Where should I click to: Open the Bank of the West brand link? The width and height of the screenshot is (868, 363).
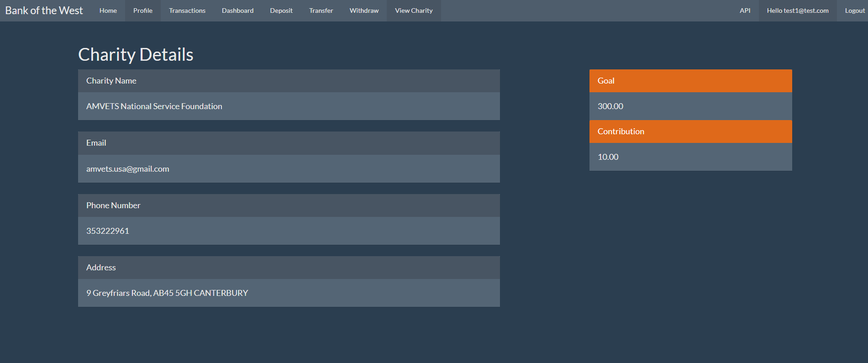coord(44,11)
